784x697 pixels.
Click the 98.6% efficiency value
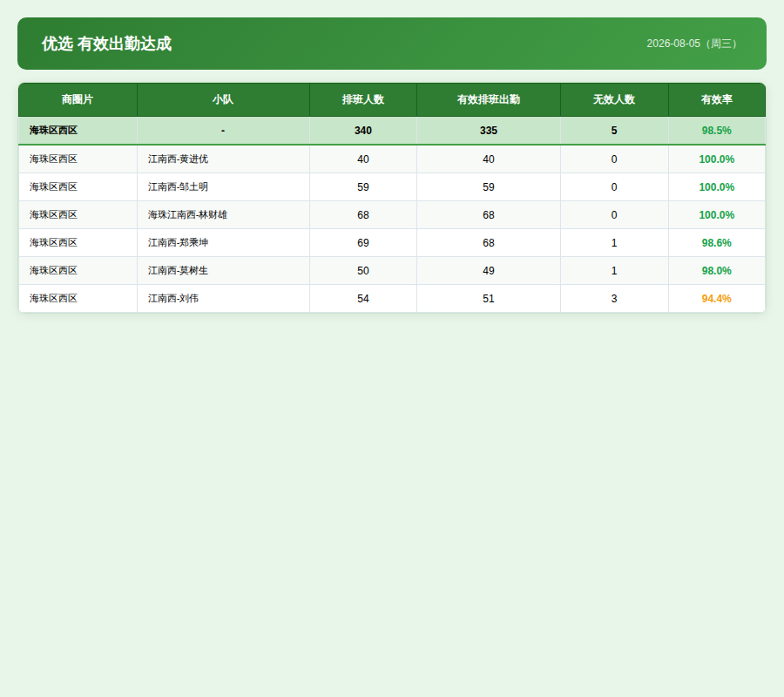pyautogui.click(x=717, y=243)
